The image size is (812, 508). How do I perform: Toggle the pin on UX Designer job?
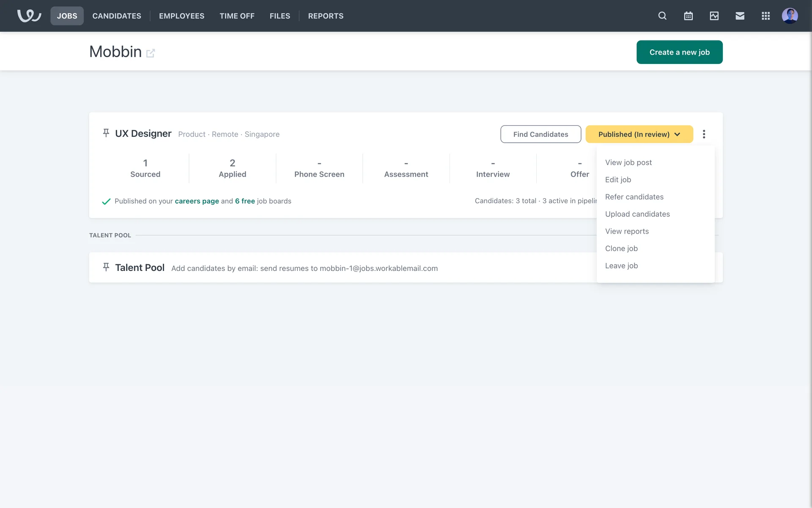tap(106, 133)
